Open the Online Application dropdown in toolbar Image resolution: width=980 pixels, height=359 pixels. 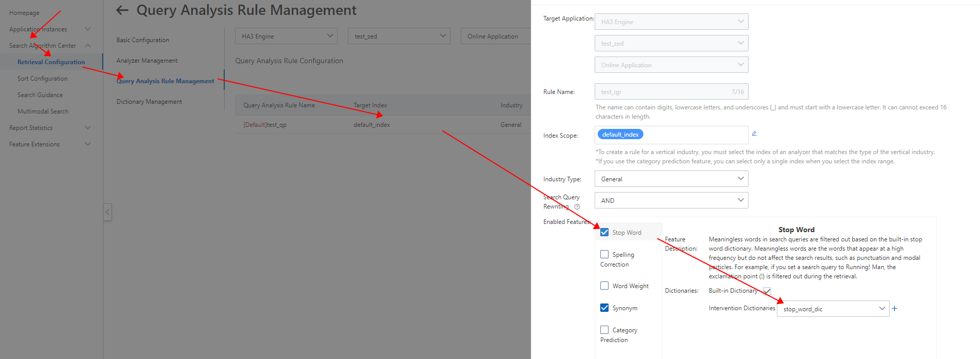point(496,36)
